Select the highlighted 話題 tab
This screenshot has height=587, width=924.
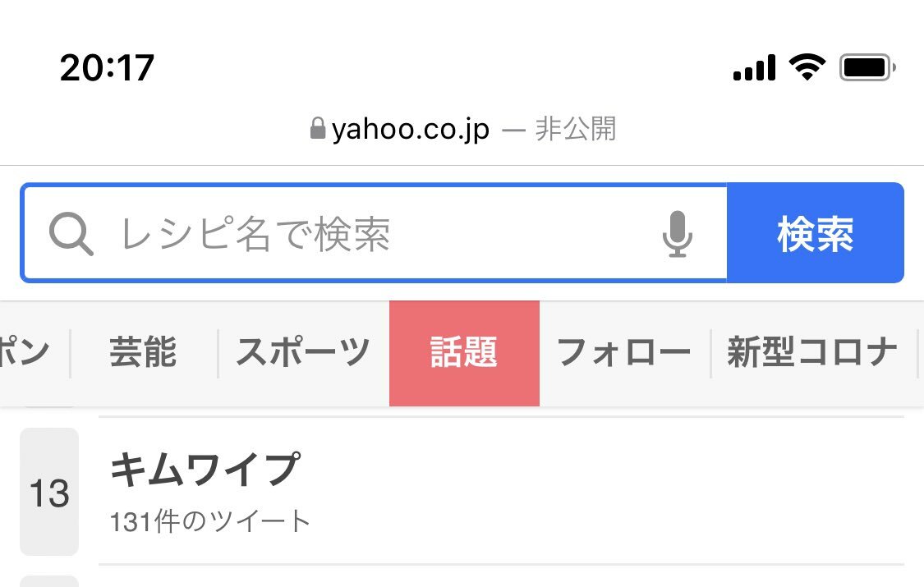(464, 353)
